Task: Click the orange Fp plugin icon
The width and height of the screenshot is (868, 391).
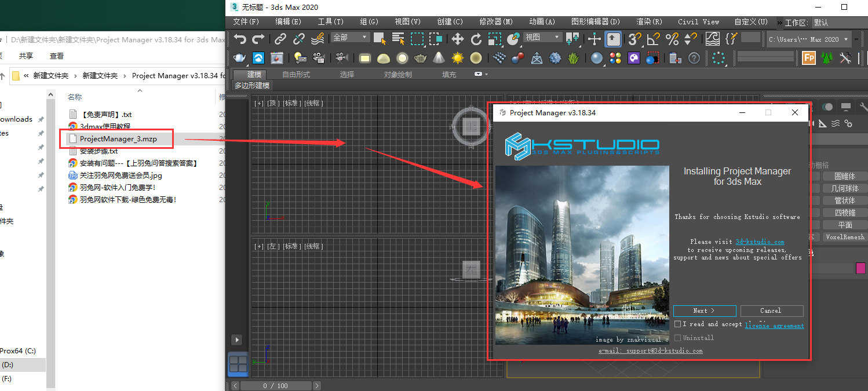Action: [809, 58]
